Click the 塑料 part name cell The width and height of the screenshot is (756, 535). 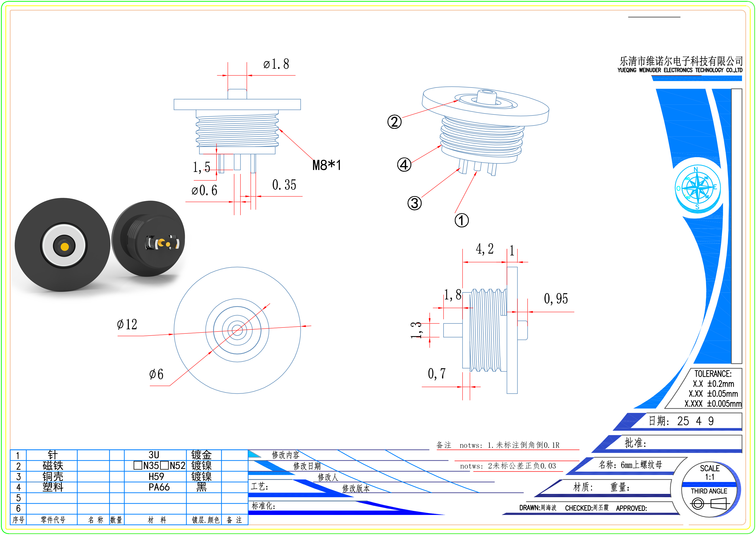point(52,487)
